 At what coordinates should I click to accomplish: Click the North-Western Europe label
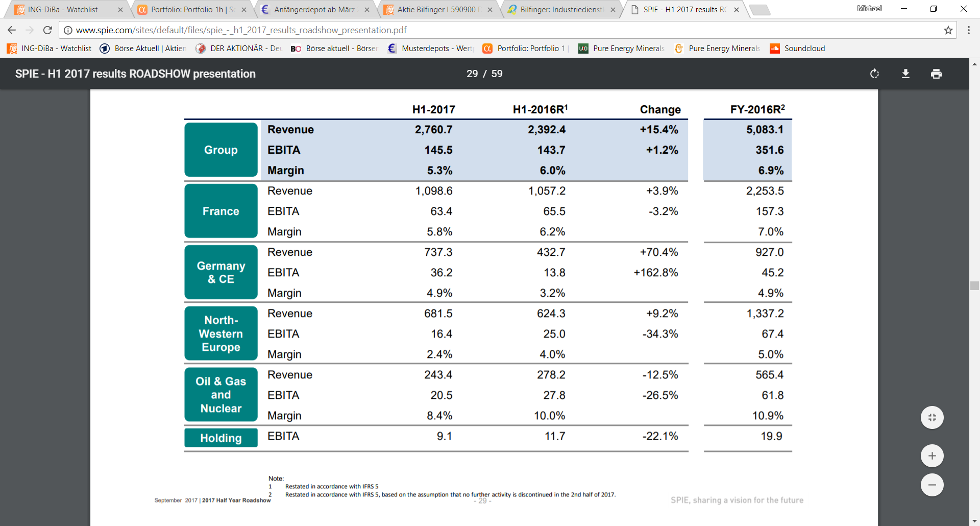(x=221, y=333)
